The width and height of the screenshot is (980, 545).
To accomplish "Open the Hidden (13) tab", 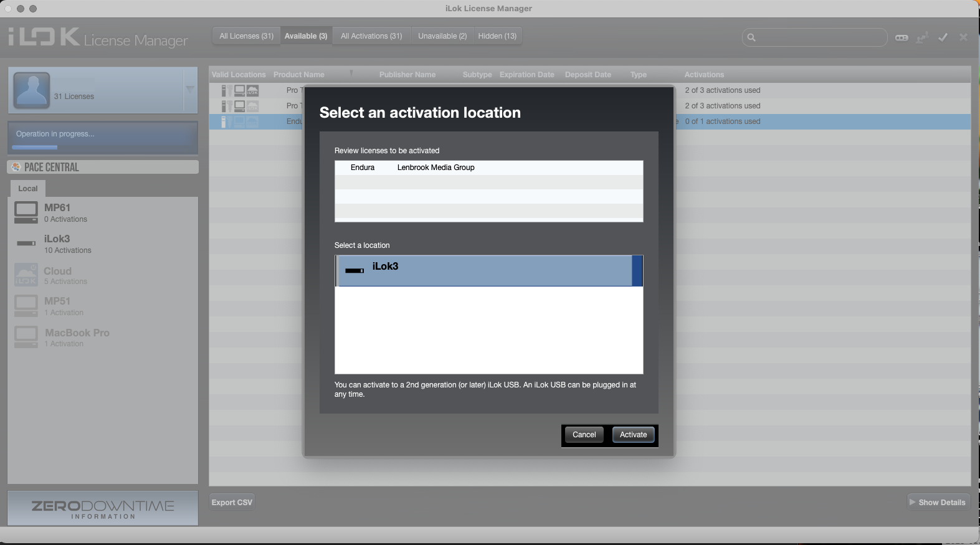I will click(x=497, y=36).
